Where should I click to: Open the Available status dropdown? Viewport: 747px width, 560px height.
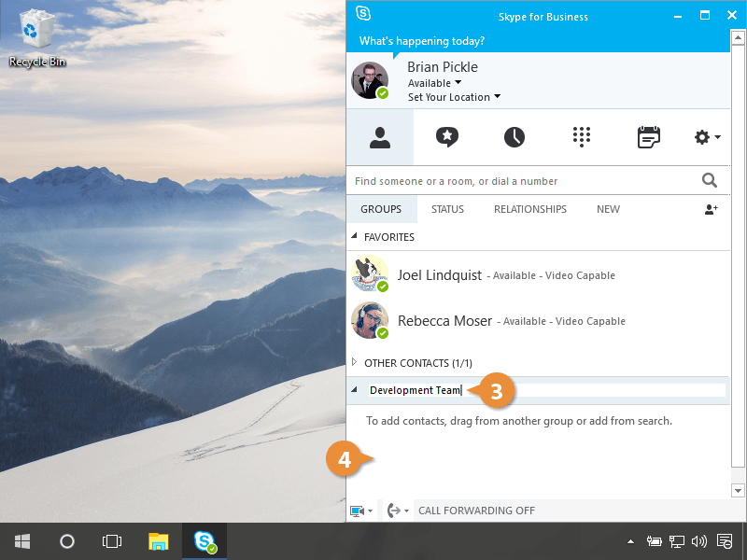click(x=434, y=83)
